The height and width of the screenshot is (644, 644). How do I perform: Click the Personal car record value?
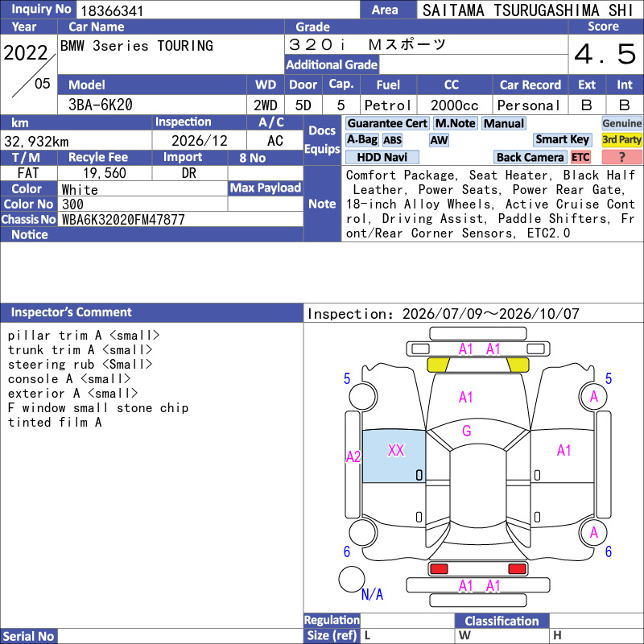click(x=529, y=105)
